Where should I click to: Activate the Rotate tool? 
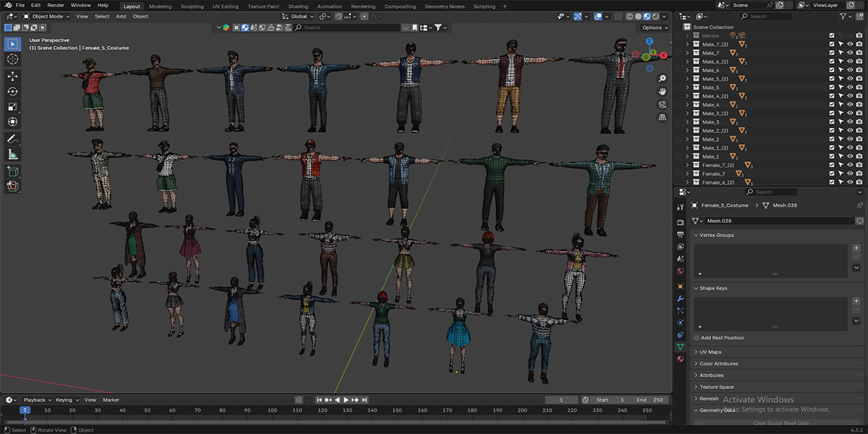tap(12, 91)
